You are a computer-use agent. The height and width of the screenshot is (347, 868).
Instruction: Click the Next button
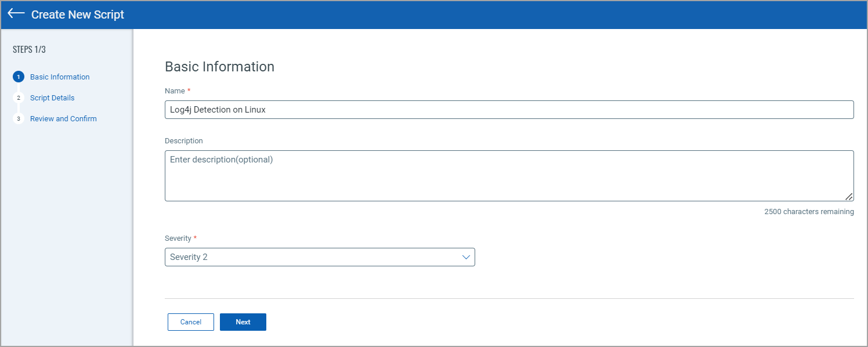click(x=243, y=321)
